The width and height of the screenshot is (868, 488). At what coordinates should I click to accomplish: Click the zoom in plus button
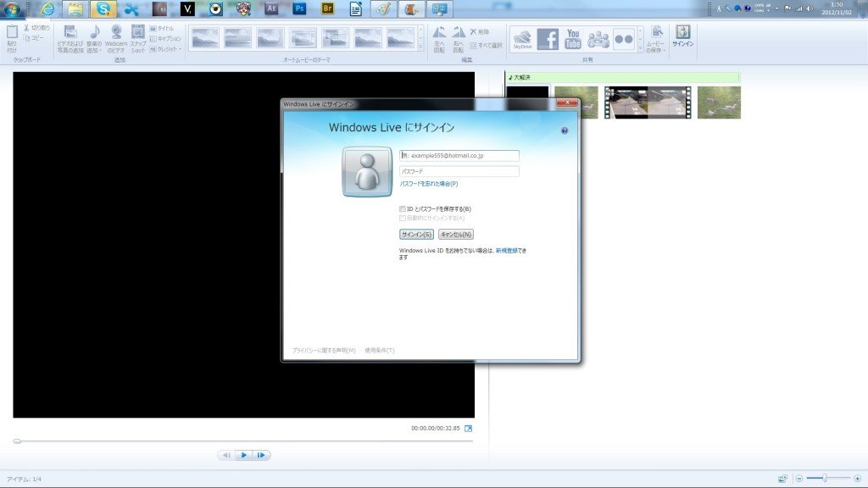pyautogui.click(x=857, y=479)
